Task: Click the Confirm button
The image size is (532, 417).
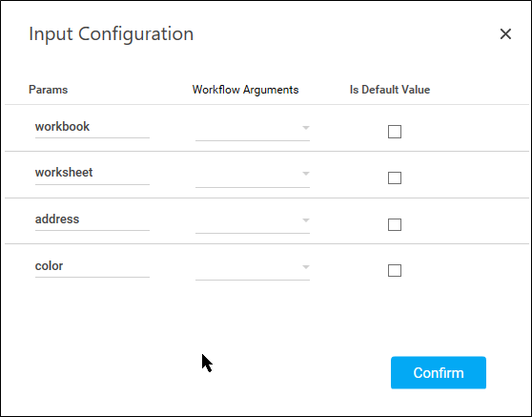Action: pyautogui.click(x=438, y=372)
